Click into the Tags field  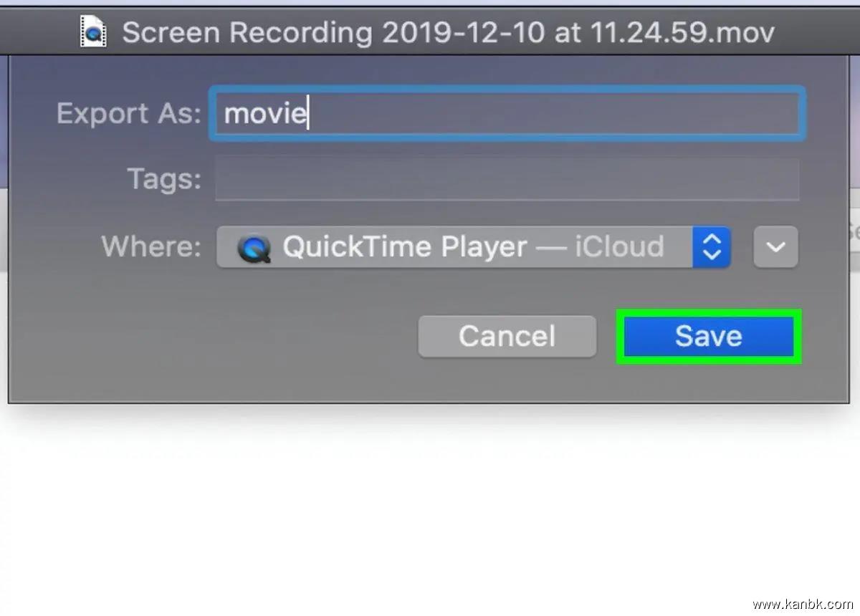[506, 178]
